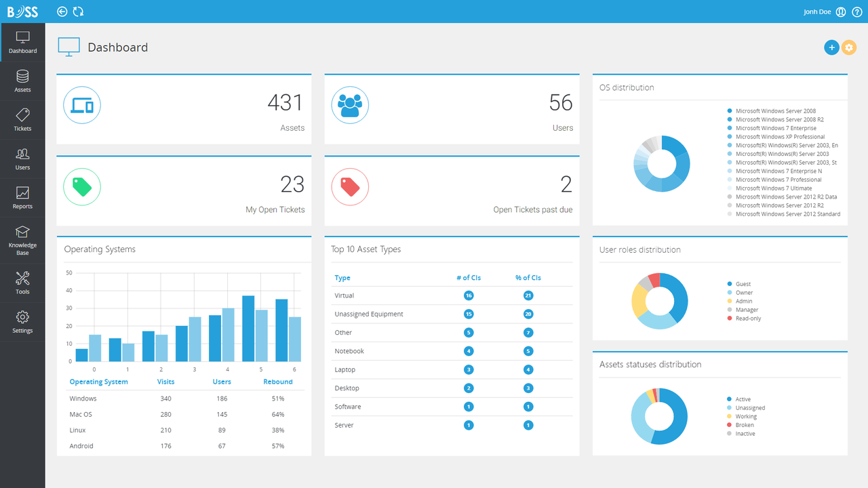This screenshot has height=488, width=868.
Task: Click the user profile icon beside Jonh Doe
Action: [841, 12]
